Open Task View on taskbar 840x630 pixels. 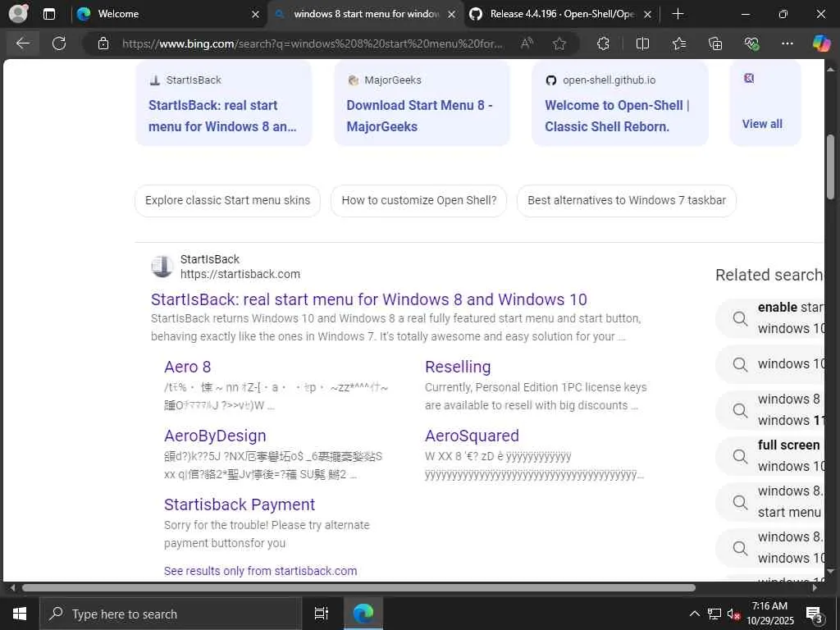pyautogui.click(x=322, y=614)
